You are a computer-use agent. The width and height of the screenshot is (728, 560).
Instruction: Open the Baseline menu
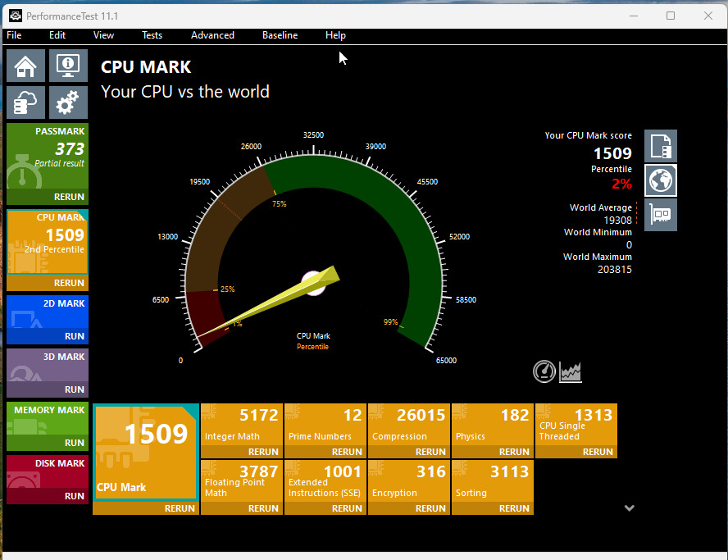(280, 35)
